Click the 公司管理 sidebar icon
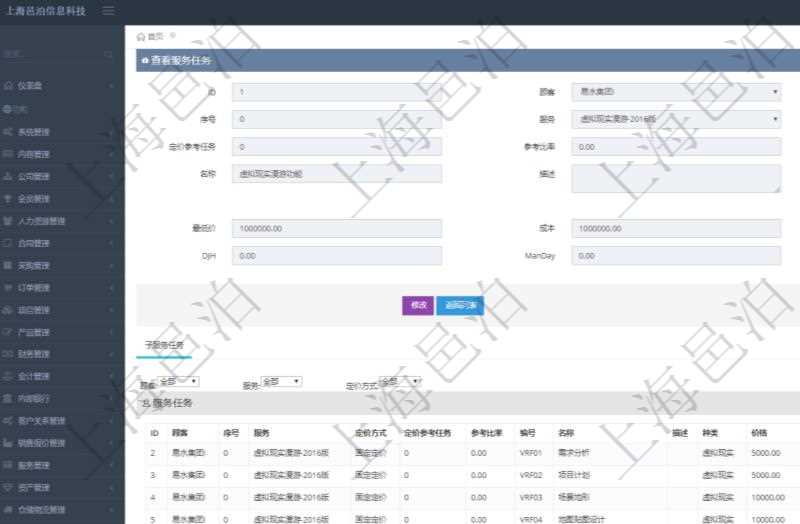Viewport: 800px width, 524px height. [8, 176]
